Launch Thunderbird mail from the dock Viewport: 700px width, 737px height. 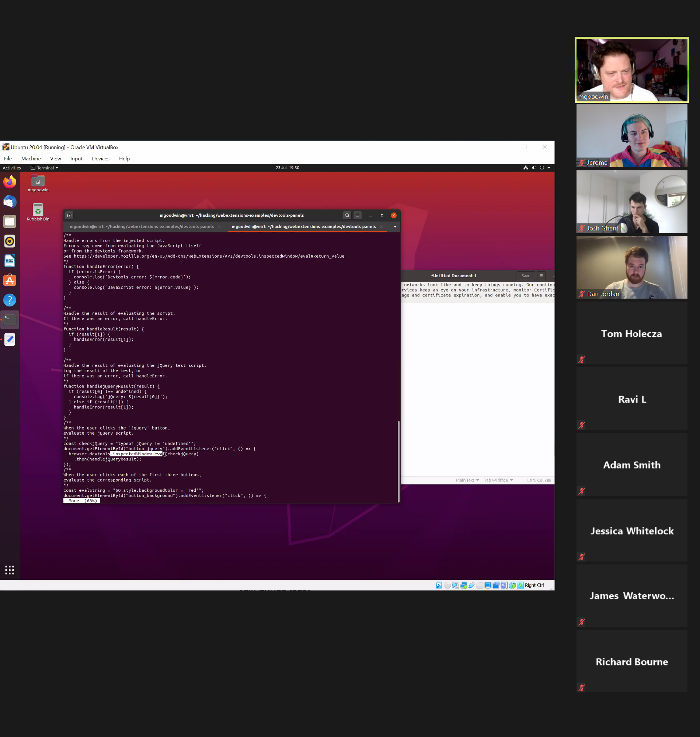[x=10, y=202]
